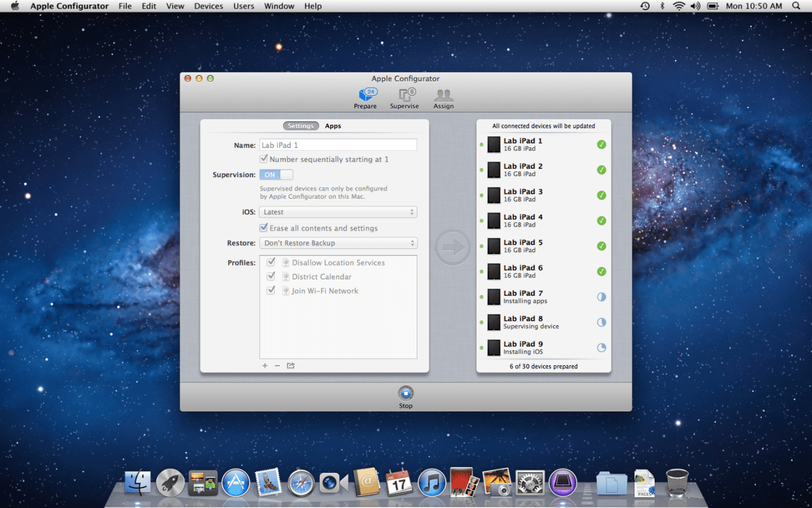Click the Disallow Location Services profile document icon
The width and height of the screenshot is (812, 508).
[285, 262]
